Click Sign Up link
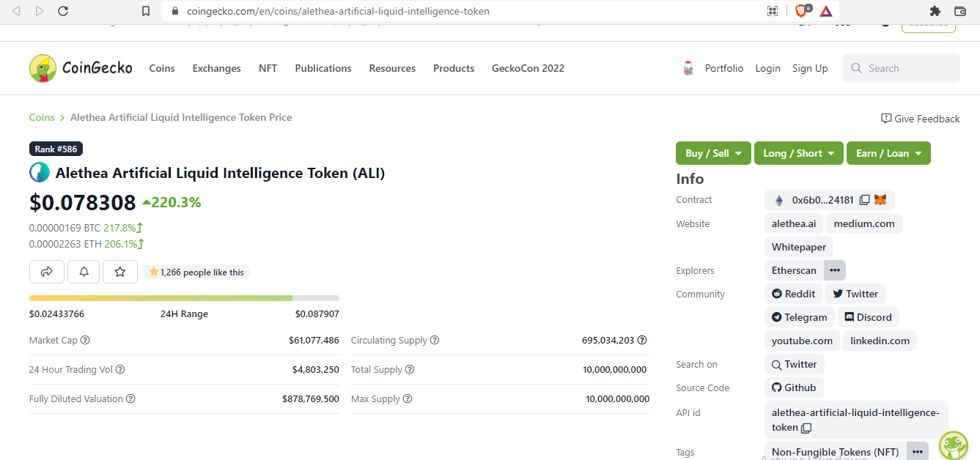Screen dimensions: 980x460 point(810,68)
